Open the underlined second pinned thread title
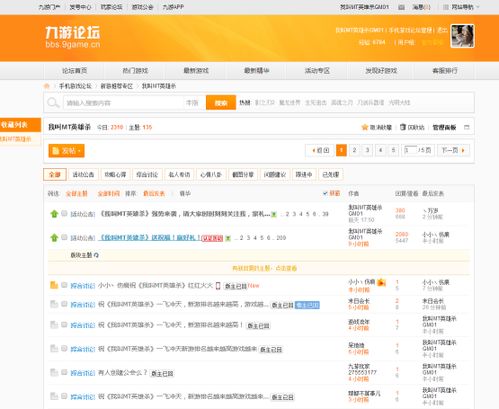The image size is (499, 409). click(x=150, y=238)
